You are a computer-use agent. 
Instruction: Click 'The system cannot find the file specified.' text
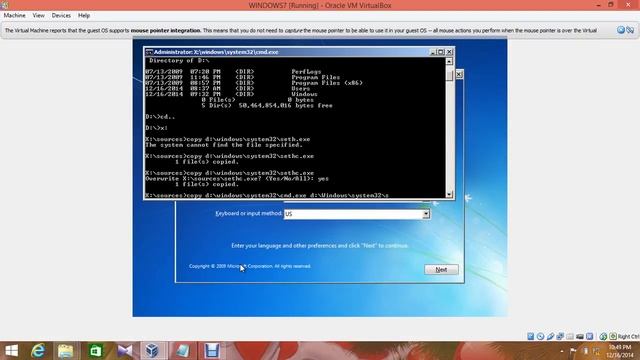[224, 145]
